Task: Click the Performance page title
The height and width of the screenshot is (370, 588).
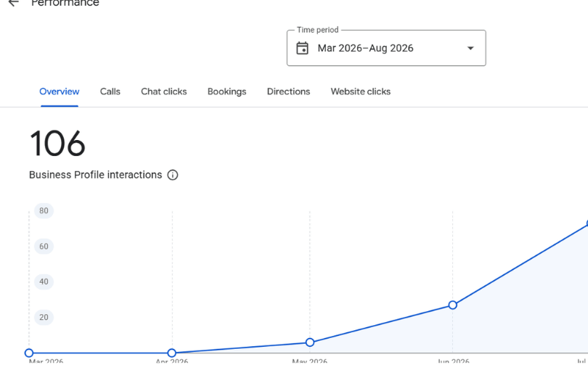Action: click(x=65, y=3)
